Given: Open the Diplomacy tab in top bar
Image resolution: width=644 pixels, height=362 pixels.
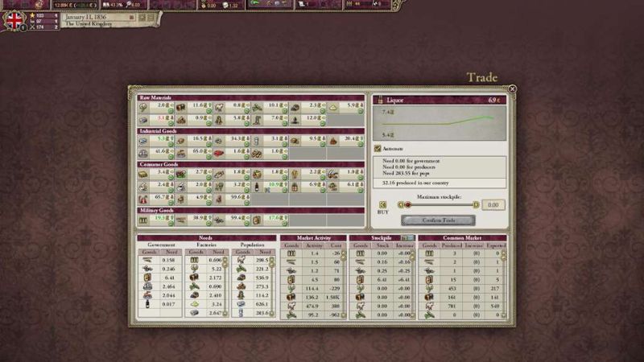Looking at the screenshot, I should click(x=318, y=5).
